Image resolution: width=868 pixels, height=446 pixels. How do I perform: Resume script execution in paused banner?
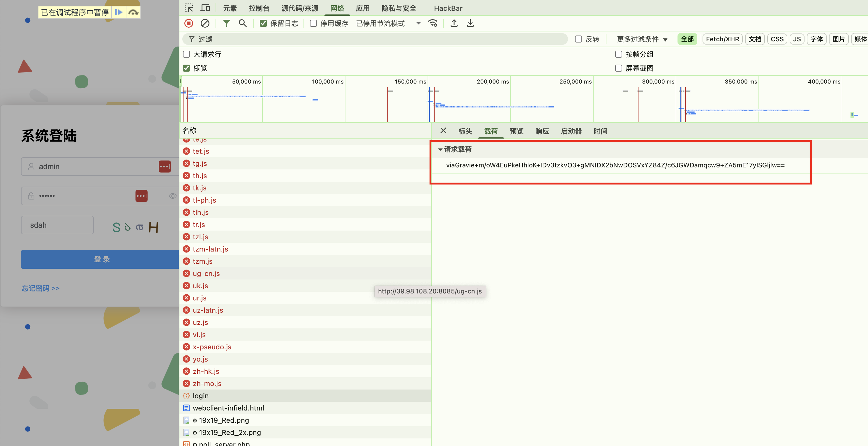[x=119, y=13]
